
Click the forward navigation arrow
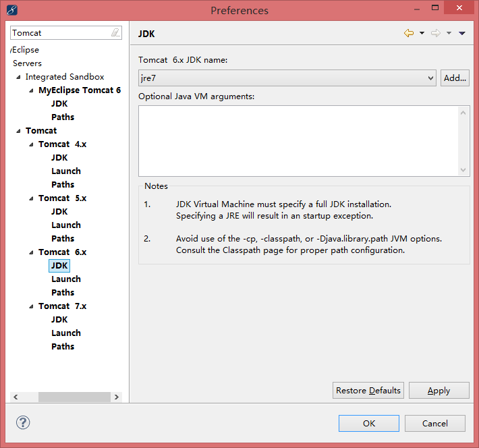click(x=436, y=33)
